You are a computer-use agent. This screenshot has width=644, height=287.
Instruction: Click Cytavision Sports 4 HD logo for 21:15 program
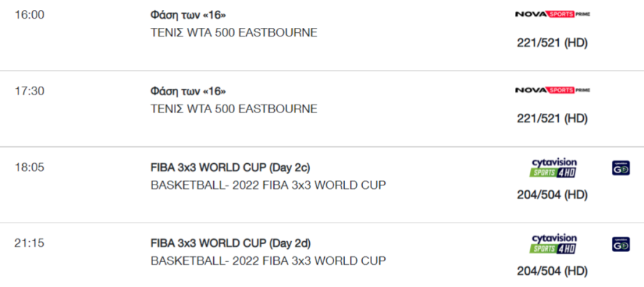(554, 244)
